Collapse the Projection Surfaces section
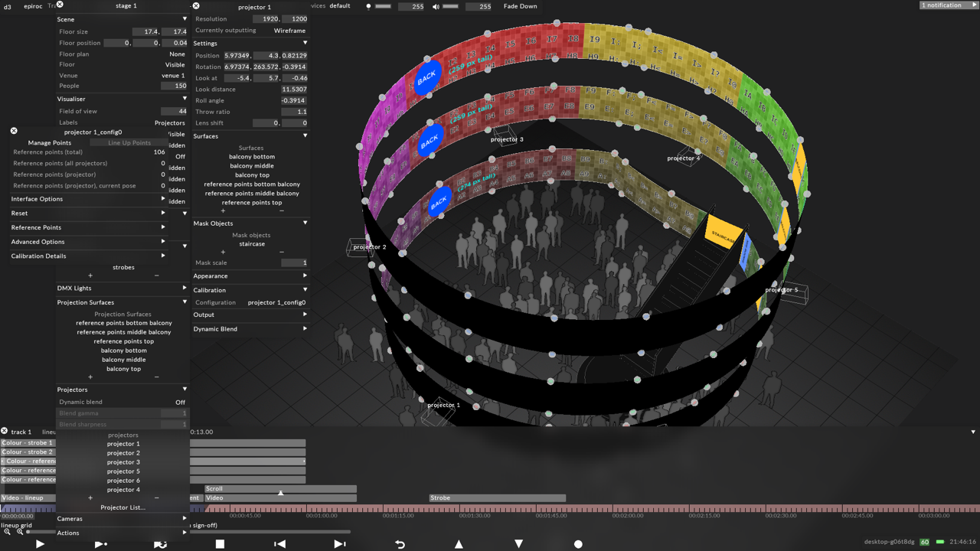980x551 pixels. (x=122, y=302)
